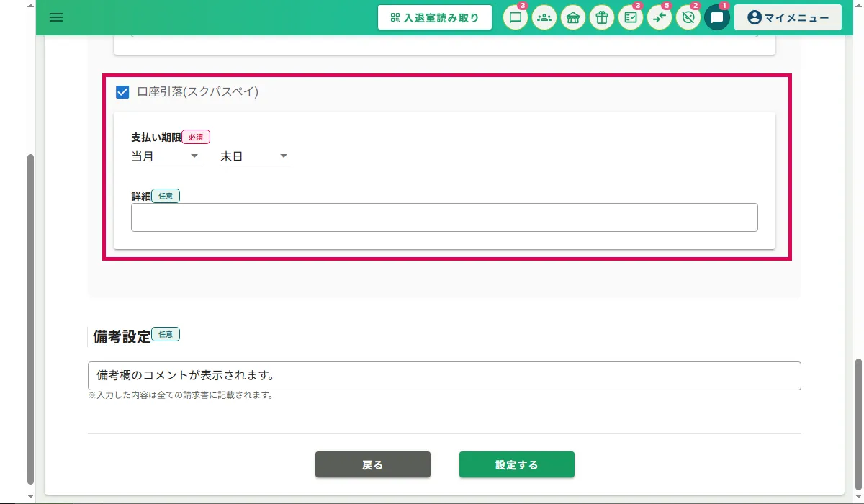
Task: Click the storefront icon in header
Action: tap(573, 18)
